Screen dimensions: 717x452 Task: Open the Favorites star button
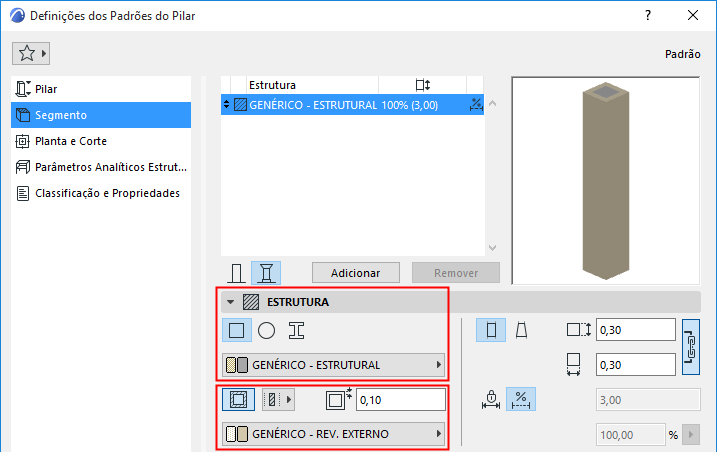(x=31, y=54)
